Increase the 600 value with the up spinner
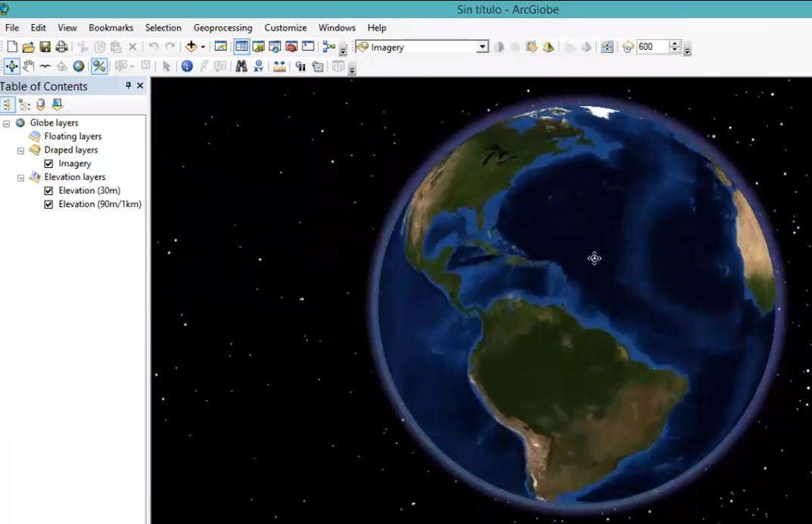 pyautogui.click(x=675, y=44)
